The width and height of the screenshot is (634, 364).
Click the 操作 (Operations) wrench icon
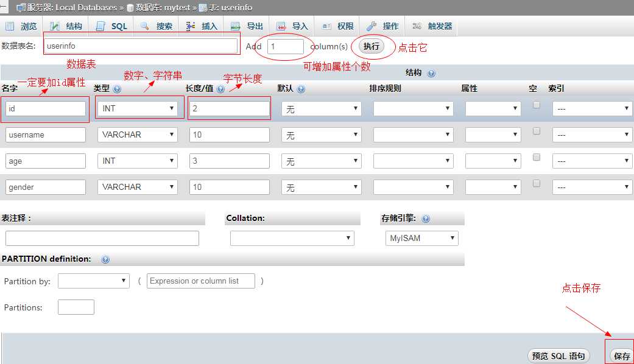point(371,26)
